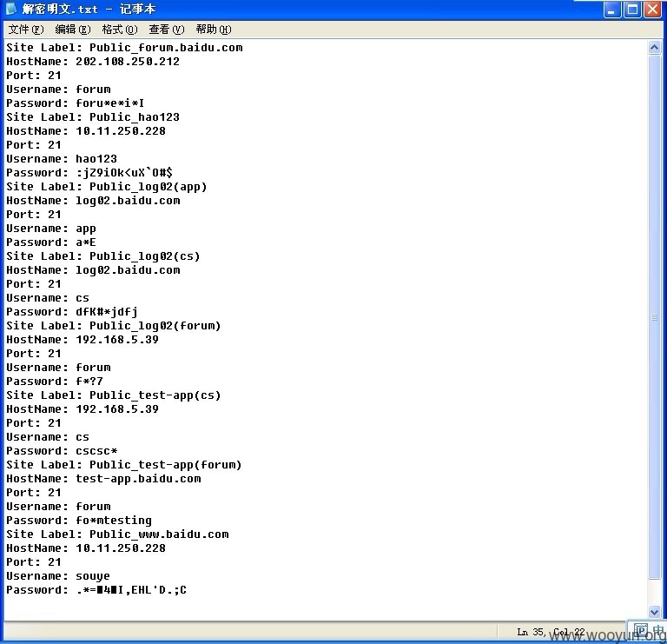Screen dimensions: 667x644
Task: Click the scroll down arrow of the vertical scrollbar
Action: tap(654, 612)
